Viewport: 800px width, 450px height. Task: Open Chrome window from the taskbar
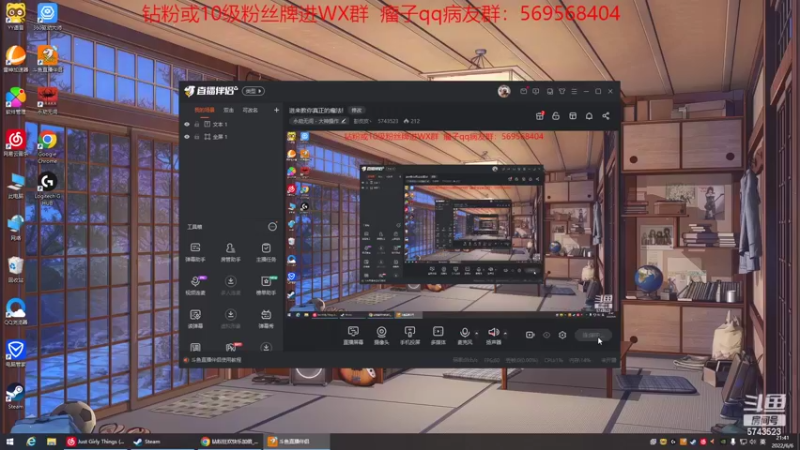[230, 442]
